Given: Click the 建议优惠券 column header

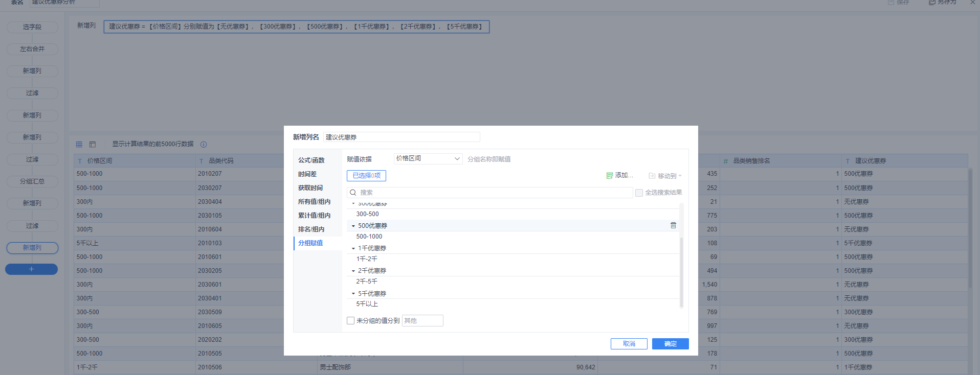Looking at the screenshot, I should tap(905, 161).
